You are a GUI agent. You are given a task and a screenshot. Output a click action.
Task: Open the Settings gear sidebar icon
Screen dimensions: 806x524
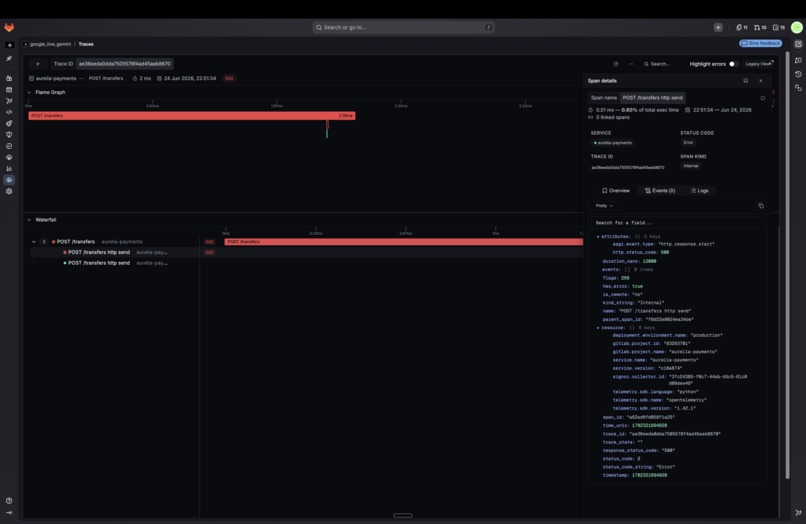pos(9,191)
